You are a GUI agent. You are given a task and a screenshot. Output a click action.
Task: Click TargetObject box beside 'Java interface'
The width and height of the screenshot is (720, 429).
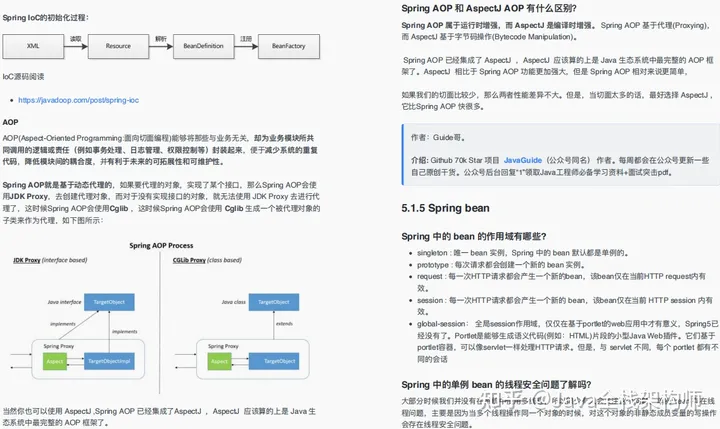tap(109, 302)
